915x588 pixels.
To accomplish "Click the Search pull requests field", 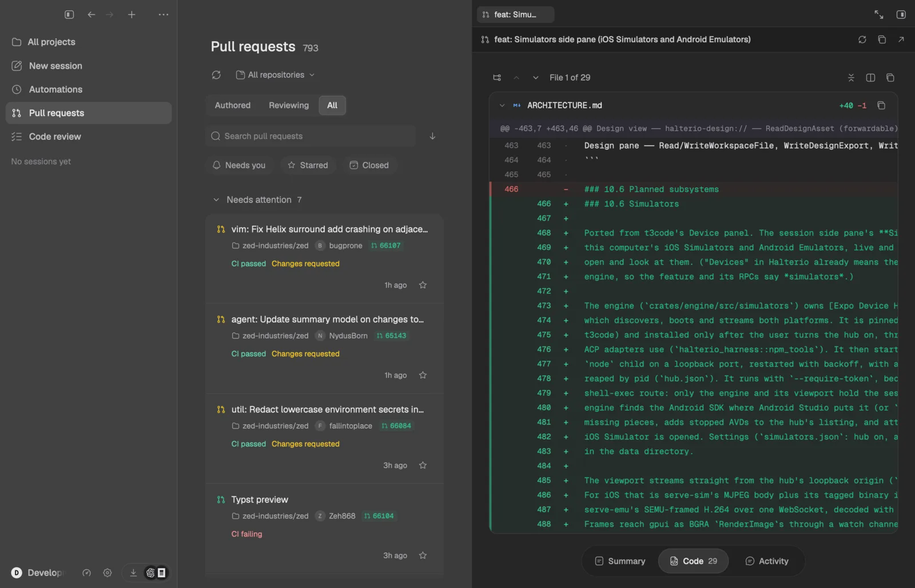I will [311, 136].
